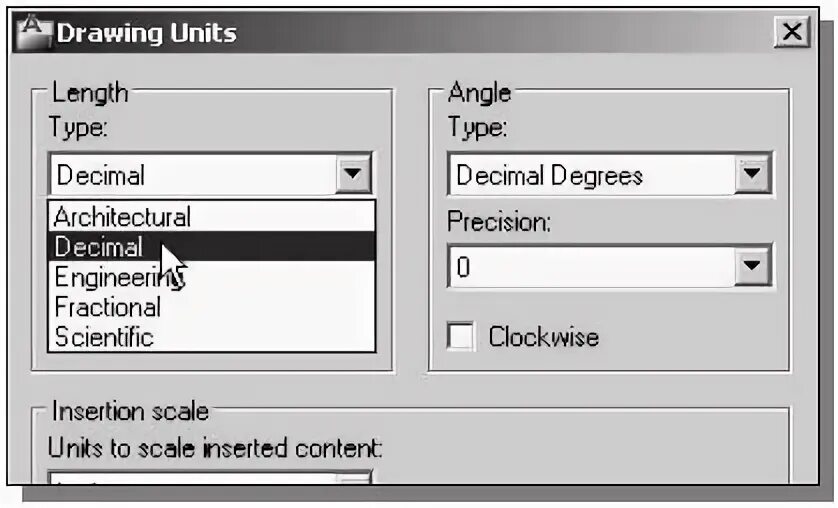Screen dimensions: 838x508
Task: Choose Scientific from the length type list
Action: tap(104, 337)
